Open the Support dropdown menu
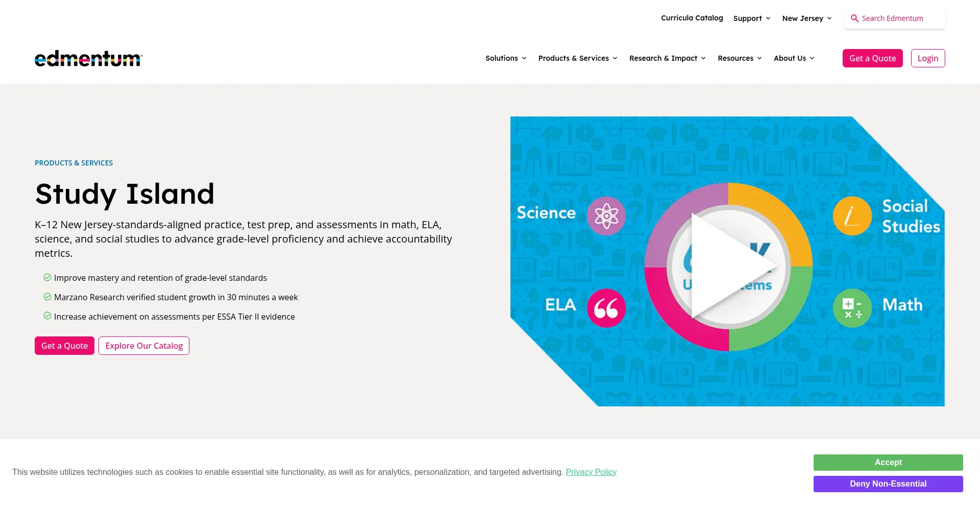This screenshot has height=507, width=980. (x=751, y=18)
